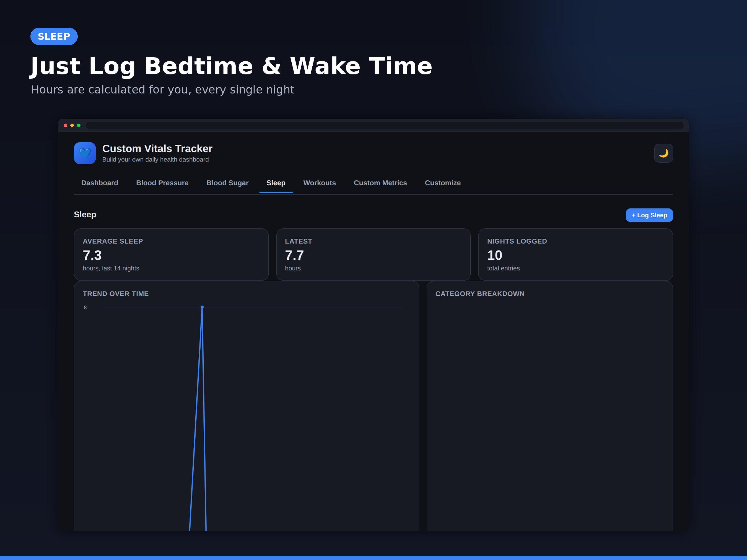Switch to the Custom Metrics tab
This screenshot has height=560, width=747.
point(380,183)
